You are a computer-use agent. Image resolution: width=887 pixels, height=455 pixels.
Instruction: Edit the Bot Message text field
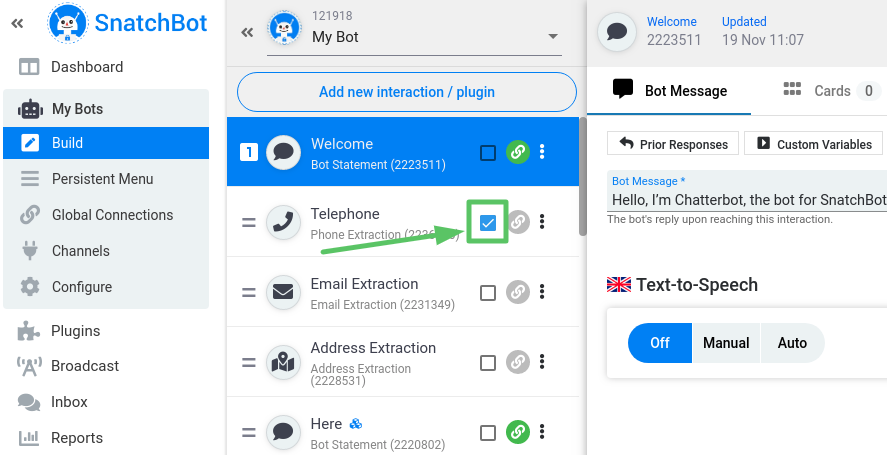point(747,192)
